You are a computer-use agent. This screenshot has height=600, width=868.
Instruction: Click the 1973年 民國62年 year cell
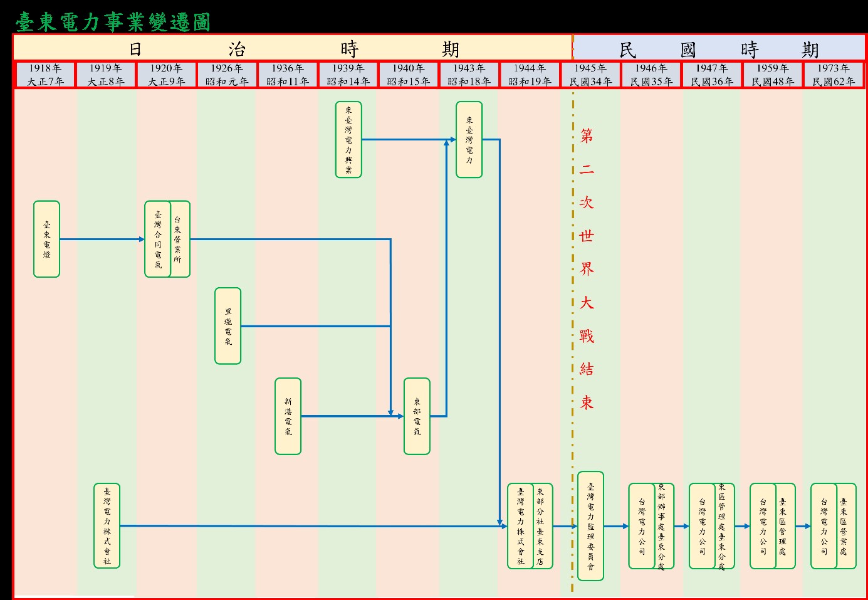pyautogui.click(x=834, y=75)
